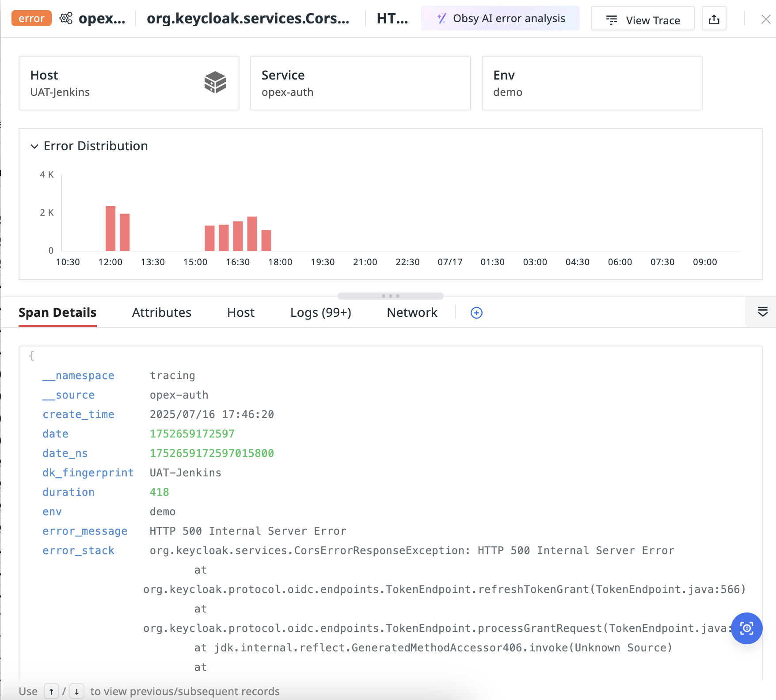Switch to the Host tab
The image size is (776, 700).
click(241, 313)
